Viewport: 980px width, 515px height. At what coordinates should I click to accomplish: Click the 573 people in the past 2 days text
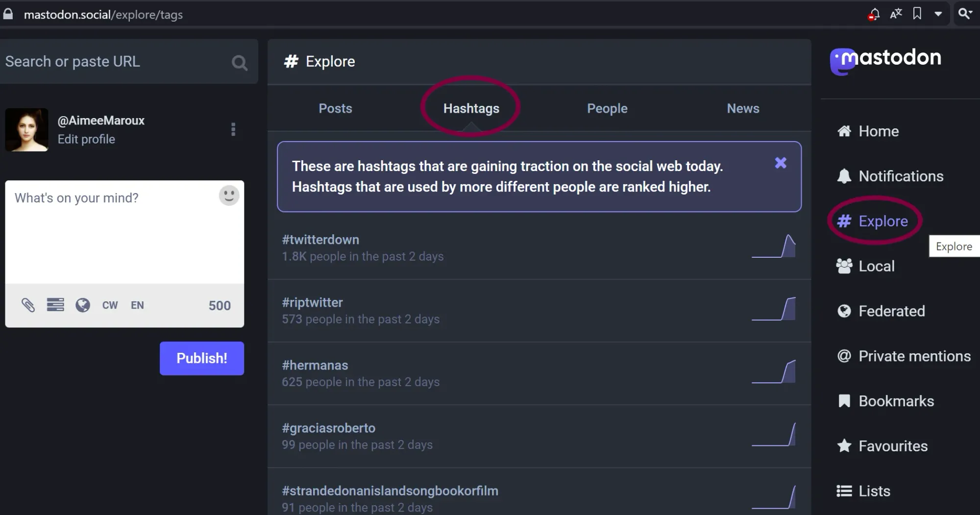(x=361, y=319)
